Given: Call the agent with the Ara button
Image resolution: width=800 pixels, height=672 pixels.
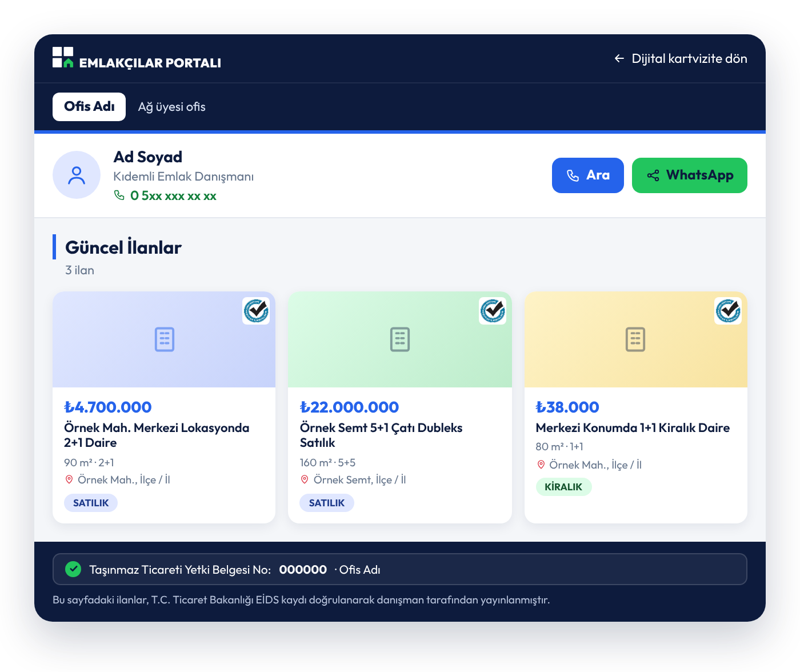Looking at the screenshot, I should (588, 175).
